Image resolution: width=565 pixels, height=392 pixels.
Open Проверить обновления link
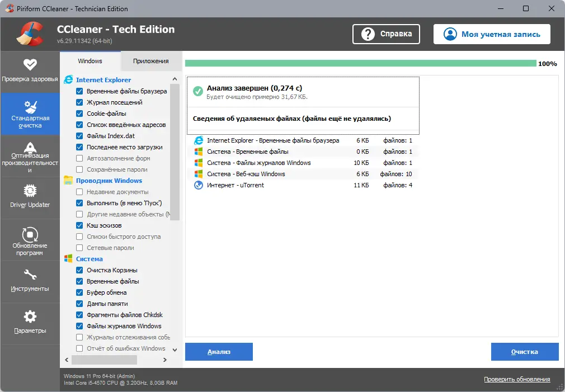click(517, 379)
